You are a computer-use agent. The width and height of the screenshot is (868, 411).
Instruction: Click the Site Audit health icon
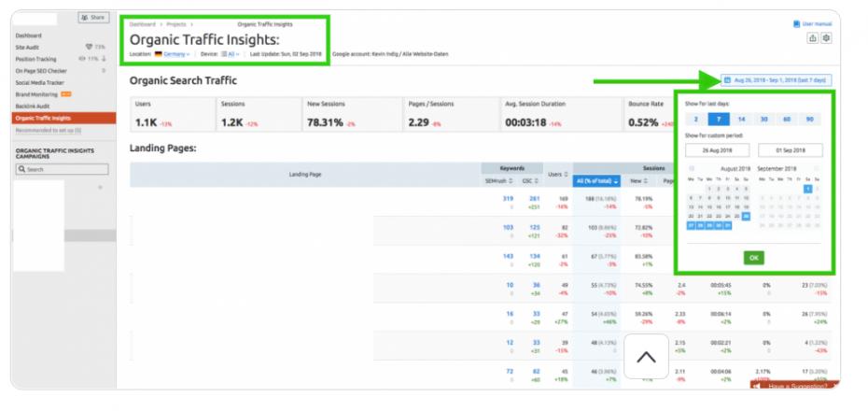click(x=88, y=46)
